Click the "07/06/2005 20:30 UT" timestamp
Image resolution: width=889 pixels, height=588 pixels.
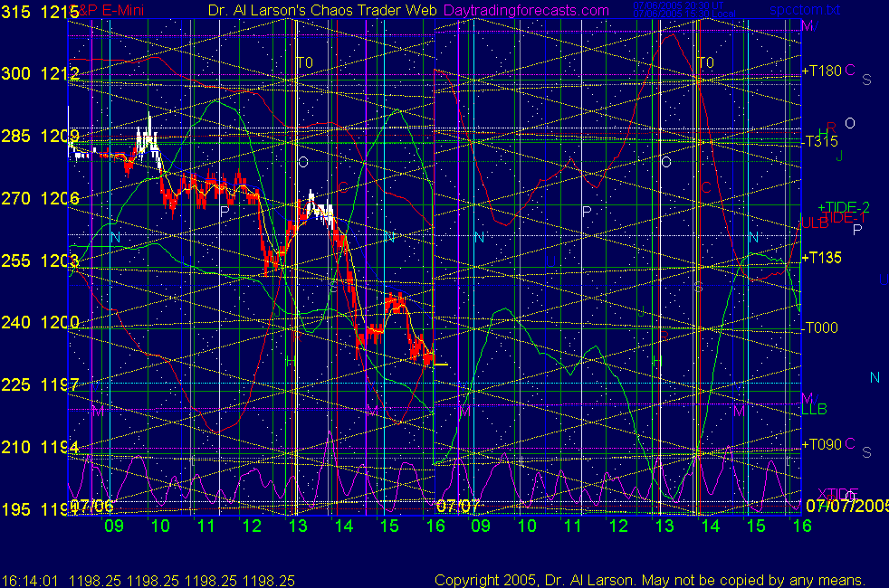click(x=678, y=5)
